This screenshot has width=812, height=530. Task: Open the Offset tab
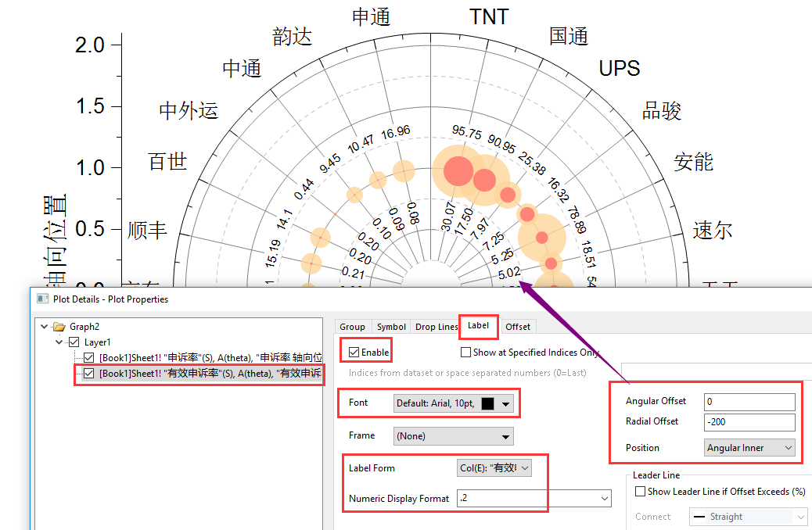(x=518, y=327)
